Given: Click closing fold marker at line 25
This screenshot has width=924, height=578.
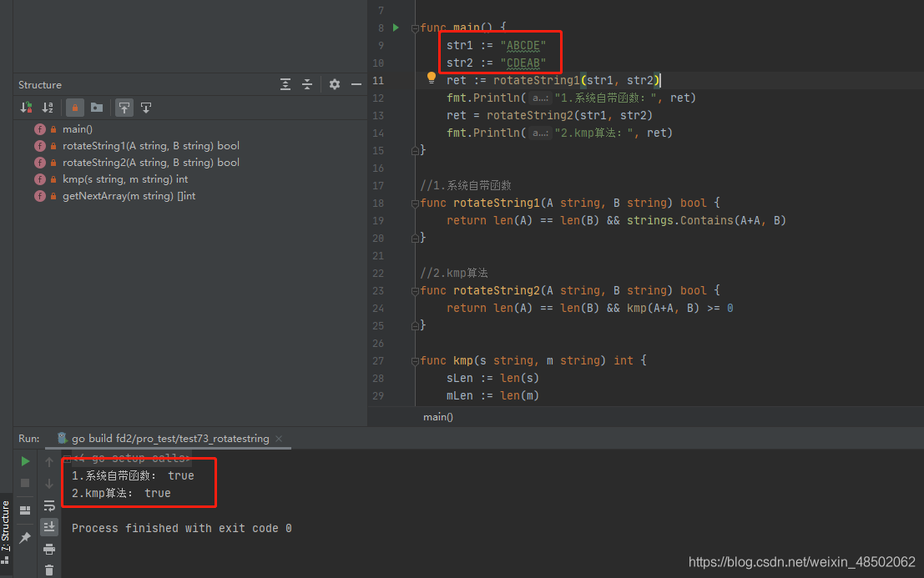Looking at the screenshot, I should point(415,325).
